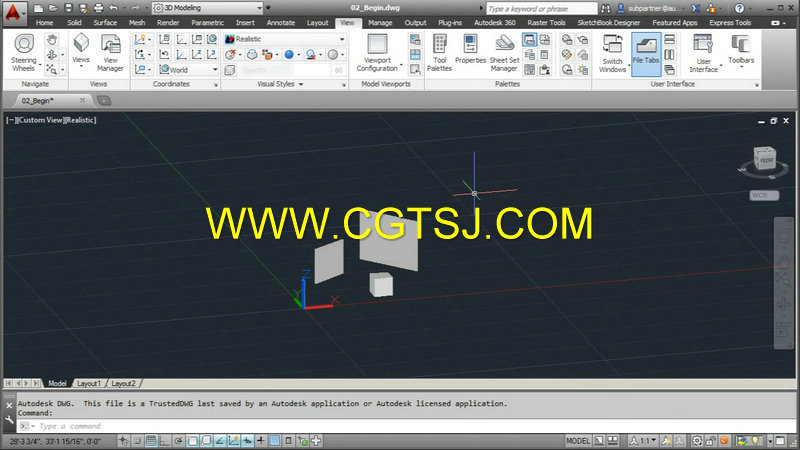Open the Coordinates panel dialog launcher arrow

pos(216,85)
